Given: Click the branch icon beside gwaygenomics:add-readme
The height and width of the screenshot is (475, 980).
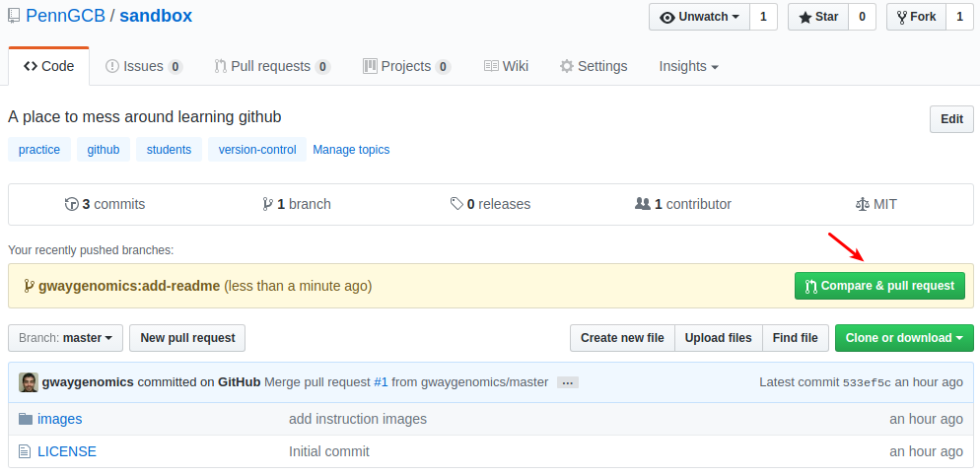Looking at the screenshot, I should pos(29,286).
